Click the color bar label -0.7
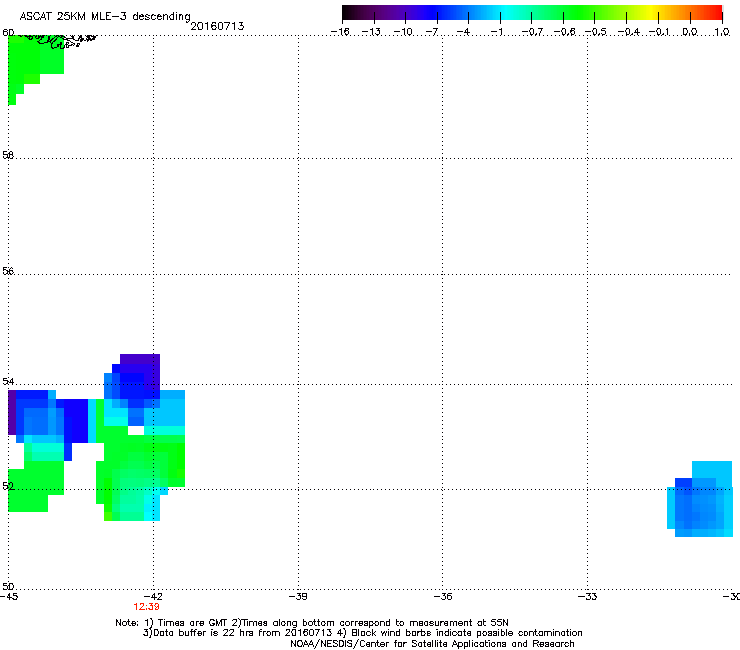 532,32
